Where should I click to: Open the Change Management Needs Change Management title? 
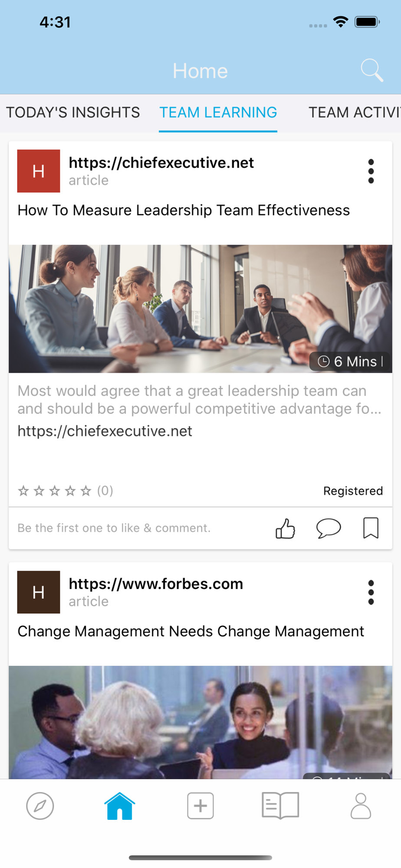coord(191,631)
